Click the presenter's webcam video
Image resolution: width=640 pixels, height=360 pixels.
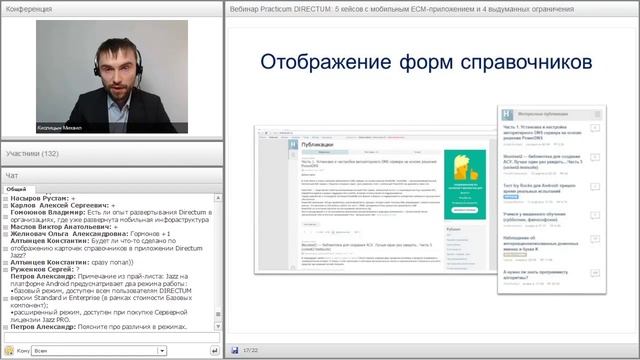pyautogui.click(x=112, y=77)
